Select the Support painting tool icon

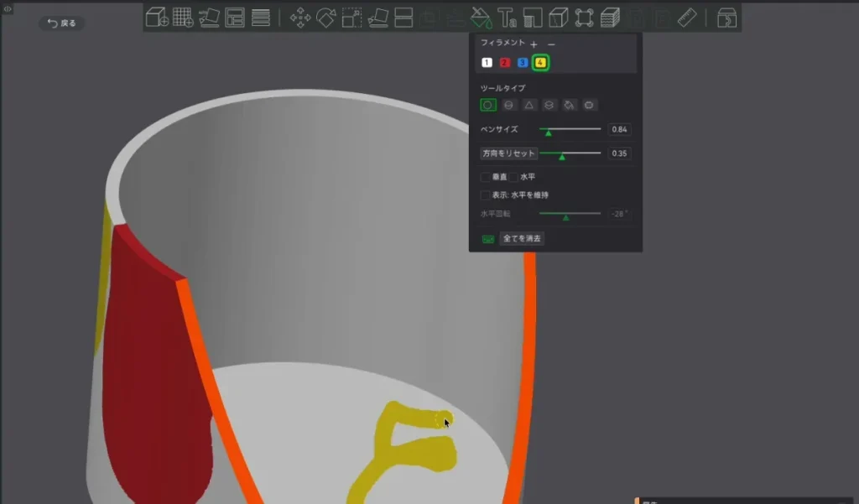click(x=532, y=18)
